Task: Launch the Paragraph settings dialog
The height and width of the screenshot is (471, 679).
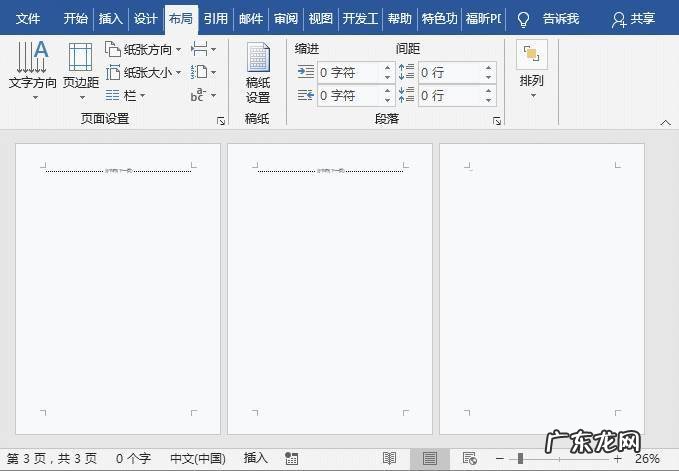Action: (x=497, y=121)
